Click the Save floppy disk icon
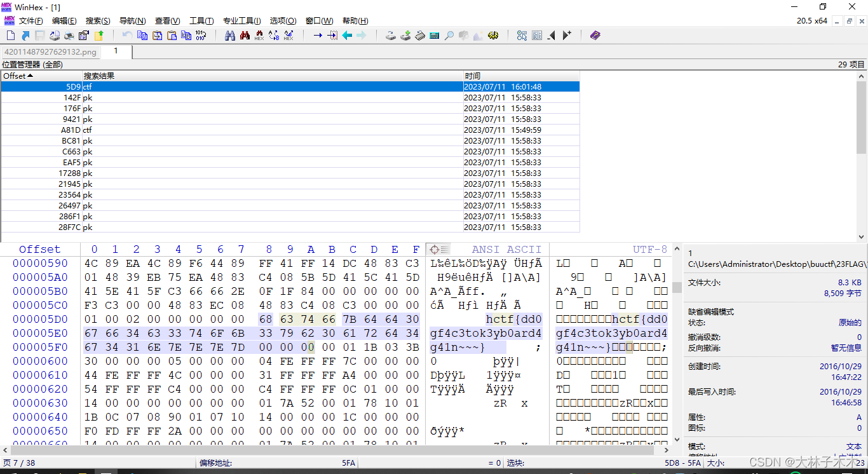 pos(39,36)
